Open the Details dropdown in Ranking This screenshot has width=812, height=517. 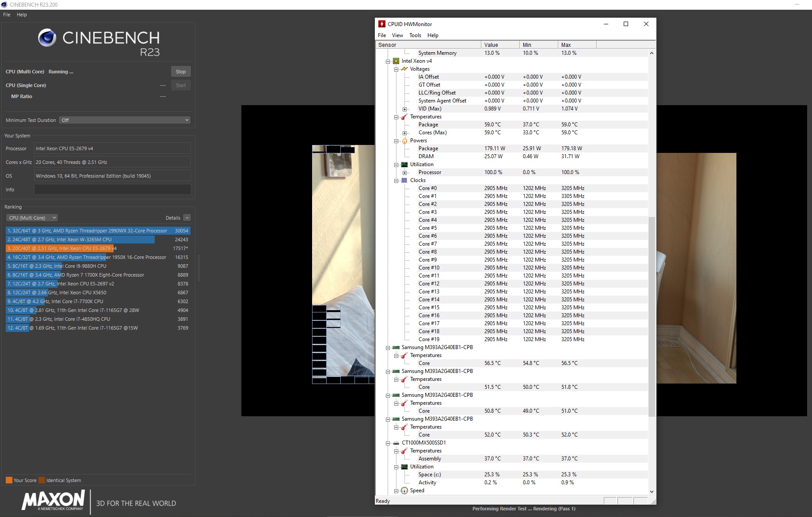pyautogui.click(x=187, y=218)
